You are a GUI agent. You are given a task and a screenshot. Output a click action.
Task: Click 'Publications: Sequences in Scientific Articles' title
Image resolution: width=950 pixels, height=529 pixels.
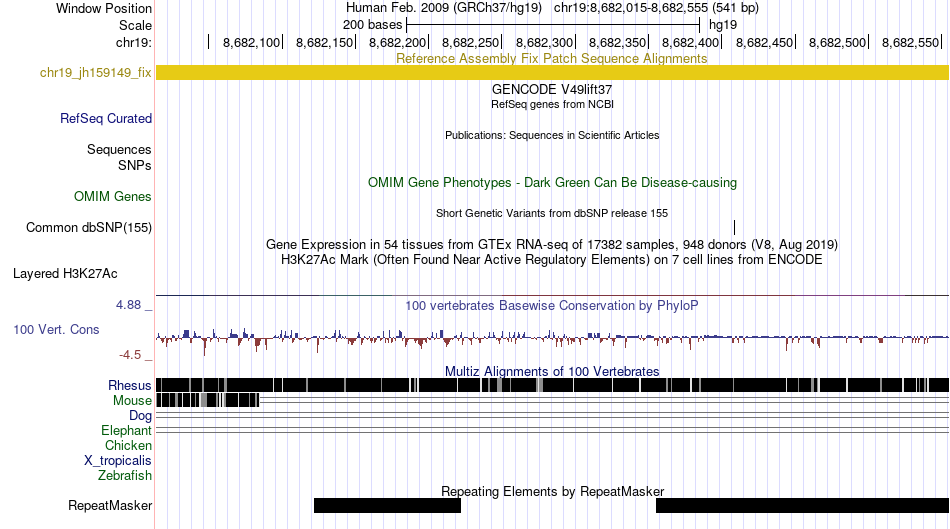coord(552,135)
